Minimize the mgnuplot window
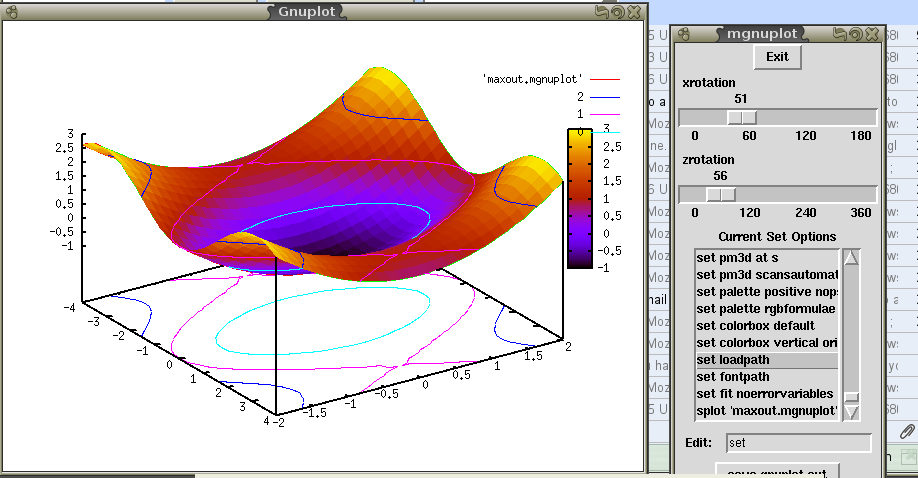The width and height of the screenshot is (918, 478). (x=840, y=34)
